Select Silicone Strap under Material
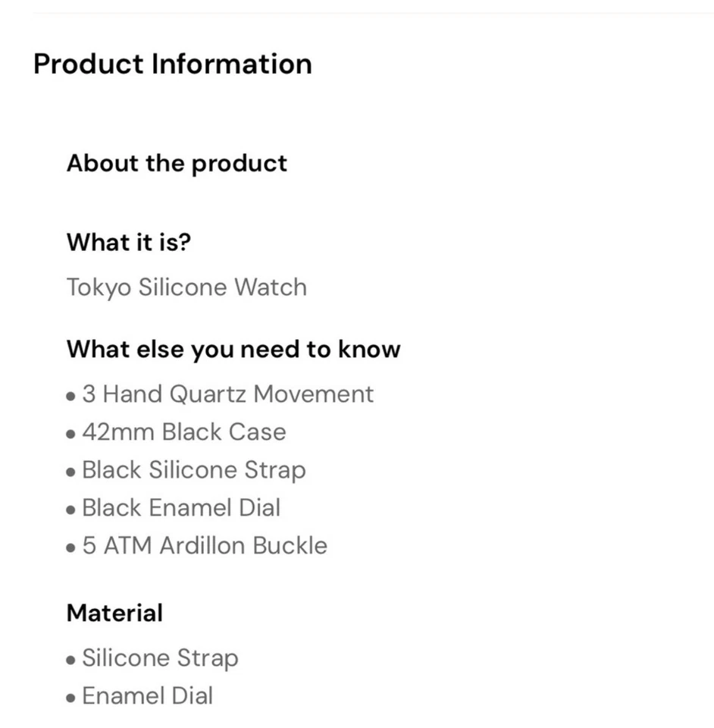Screen dimensions: 714x728 pyautogui.click(x=160, y=658)
